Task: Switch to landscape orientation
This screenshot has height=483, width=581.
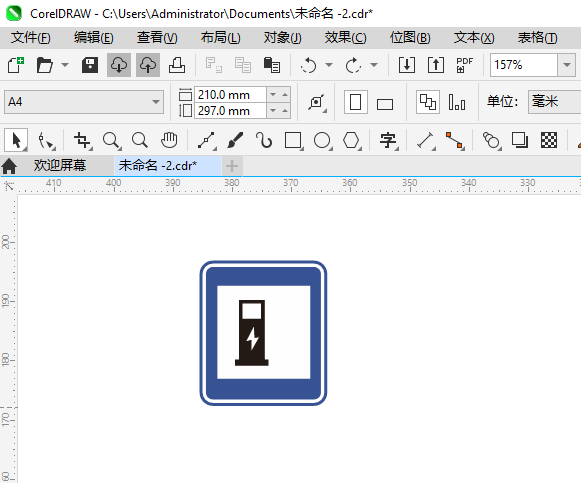Action: 385,104
